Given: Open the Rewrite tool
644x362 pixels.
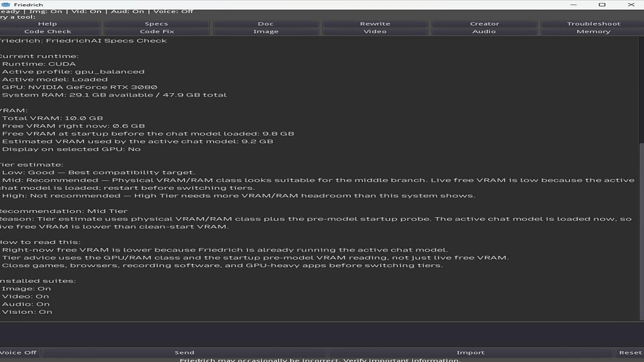Looking at the screenshot, I should (x=375, y=24).
